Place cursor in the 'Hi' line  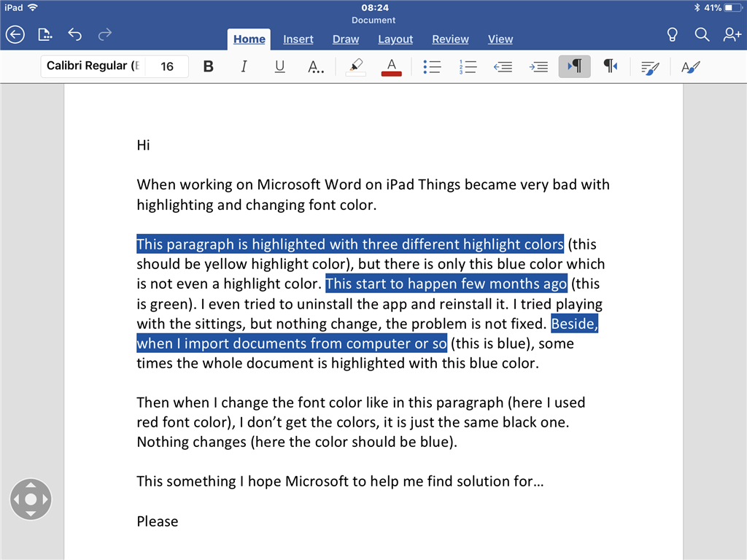(144, 145)
